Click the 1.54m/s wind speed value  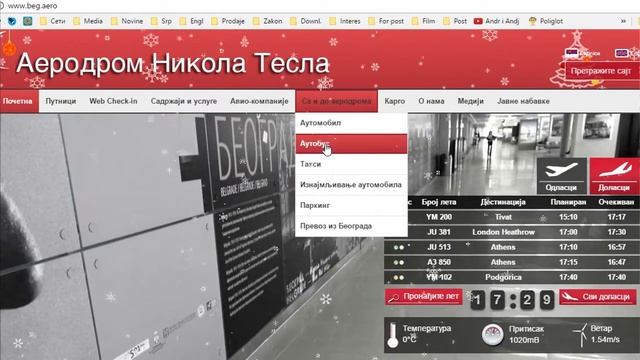pos(605,340)
